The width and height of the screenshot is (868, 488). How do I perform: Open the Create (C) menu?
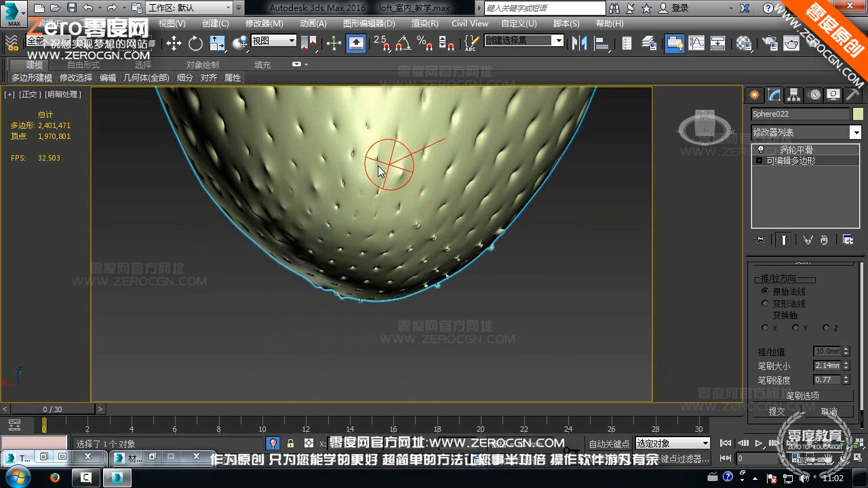(x=216, y=23)
